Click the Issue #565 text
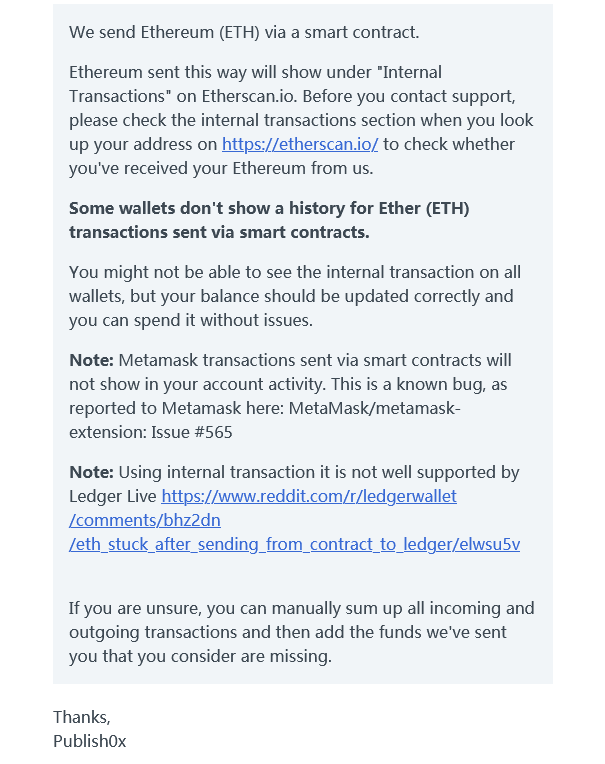 click(x=192, y=432)
